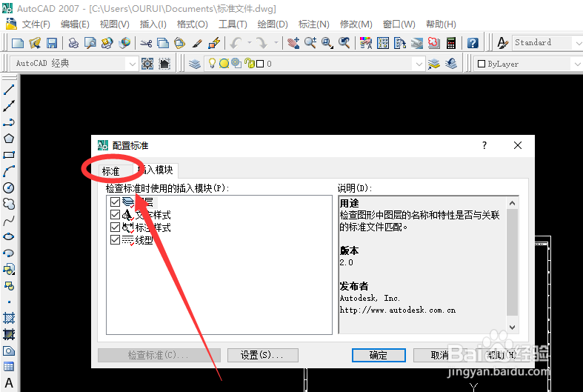Open the QuickCalc calculator icon
The height and width of the screenshot is (392, 583).
coord(451,43)
